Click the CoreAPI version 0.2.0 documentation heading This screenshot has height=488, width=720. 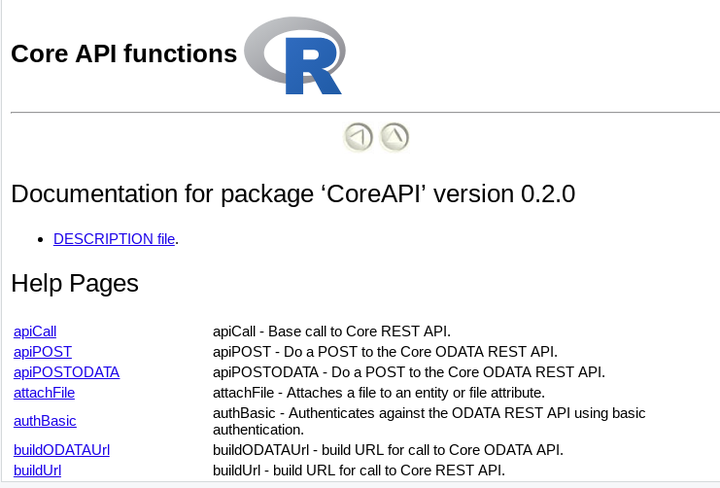pyautogui.click(x=293, y=193)
